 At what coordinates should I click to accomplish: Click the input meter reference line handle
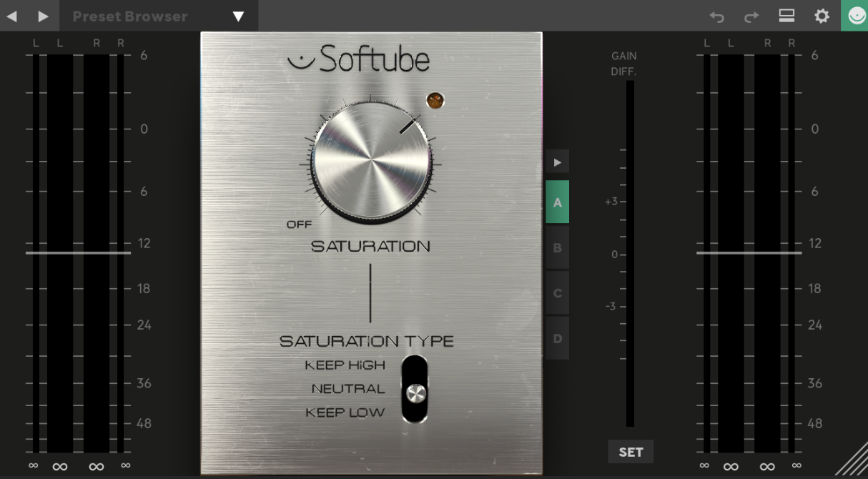(78, 252)
